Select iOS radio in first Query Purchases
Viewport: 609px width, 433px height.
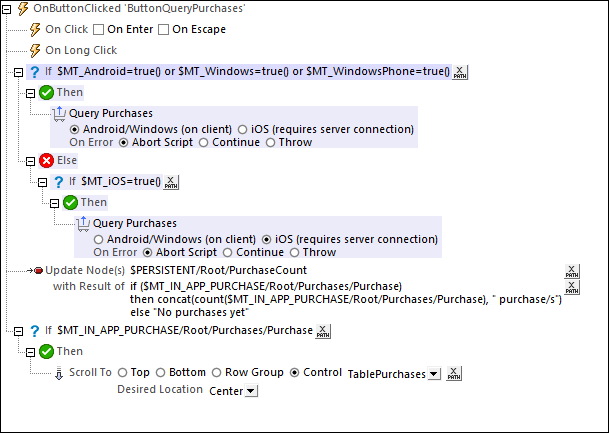pyautogui.click(x=242, y=129)
